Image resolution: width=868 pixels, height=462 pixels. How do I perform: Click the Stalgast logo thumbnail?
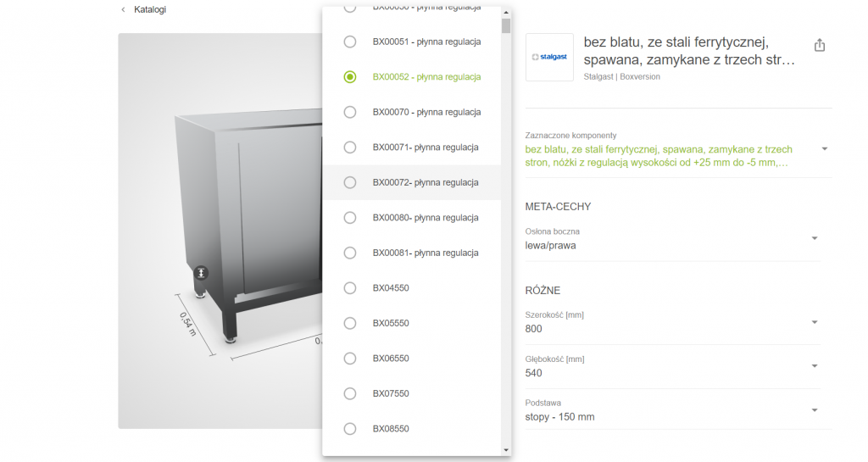549,57
